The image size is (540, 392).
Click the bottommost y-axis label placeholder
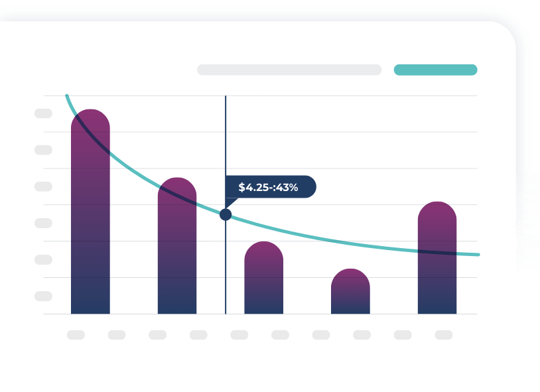point(43,296)
